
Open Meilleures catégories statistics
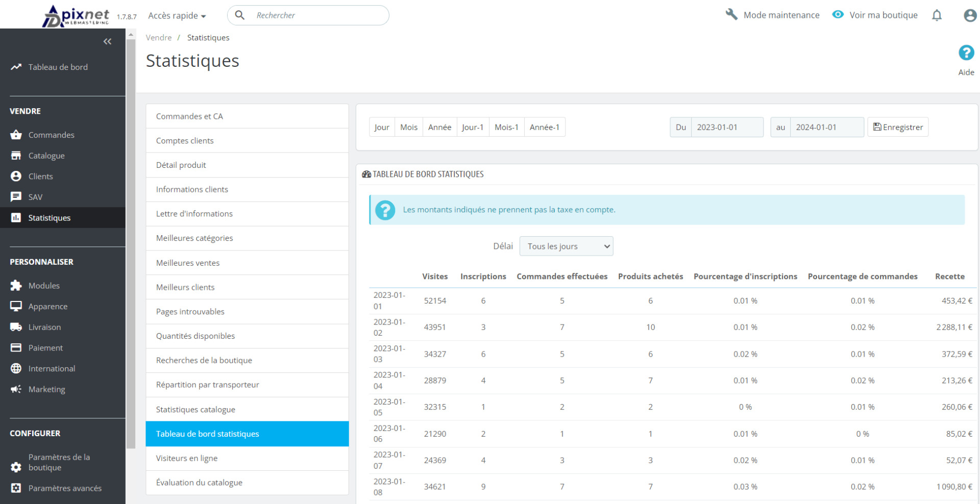(x=247, y=238)
